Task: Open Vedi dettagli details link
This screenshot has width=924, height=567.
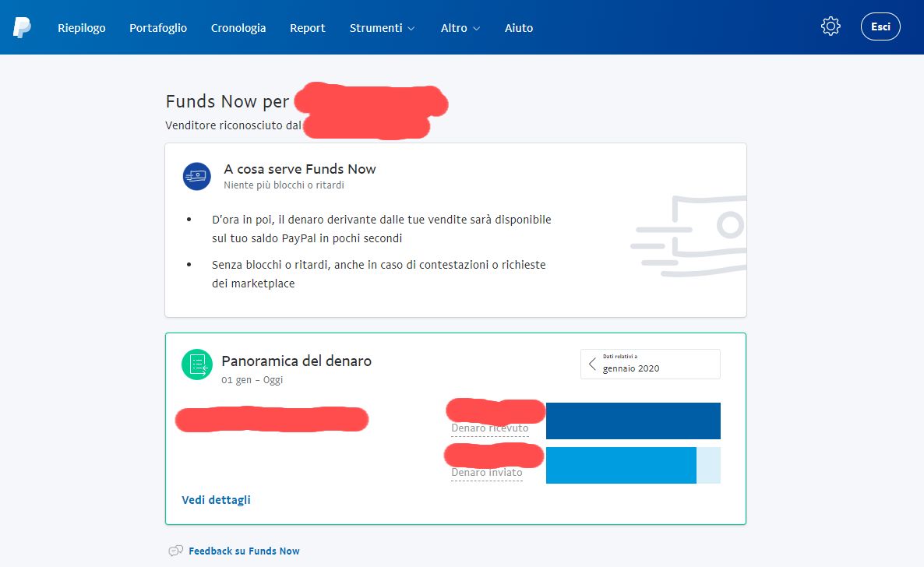Action: [x=216, y=499]
